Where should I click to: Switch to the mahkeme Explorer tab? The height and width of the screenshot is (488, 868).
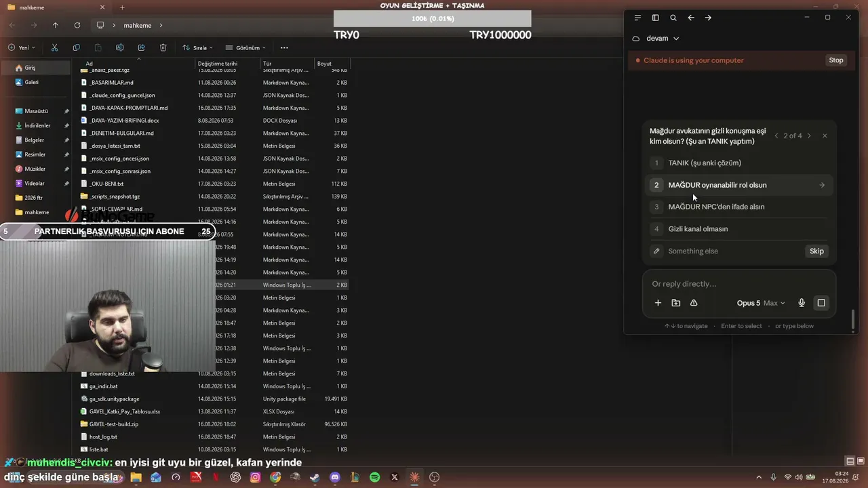click(56, 7)
